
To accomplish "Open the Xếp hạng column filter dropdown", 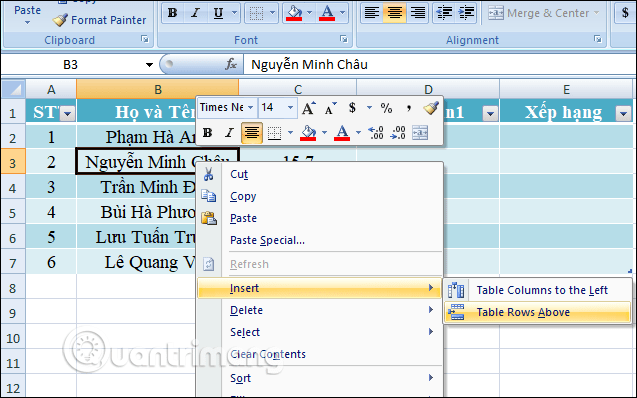I will pos(624,114).
